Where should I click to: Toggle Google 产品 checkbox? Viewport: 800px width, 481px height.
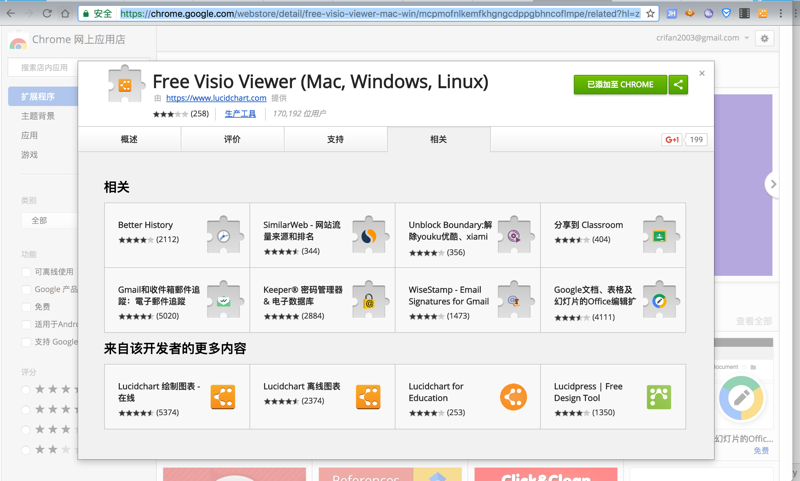(x=26, y=290)
